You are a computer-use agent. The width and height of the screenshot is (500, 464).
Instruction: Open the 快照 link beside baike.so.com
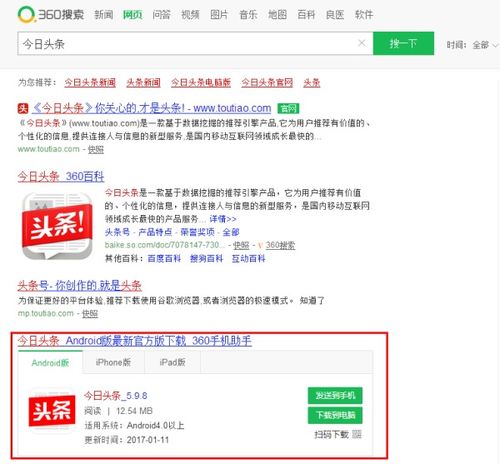click(x=241, y=245)
